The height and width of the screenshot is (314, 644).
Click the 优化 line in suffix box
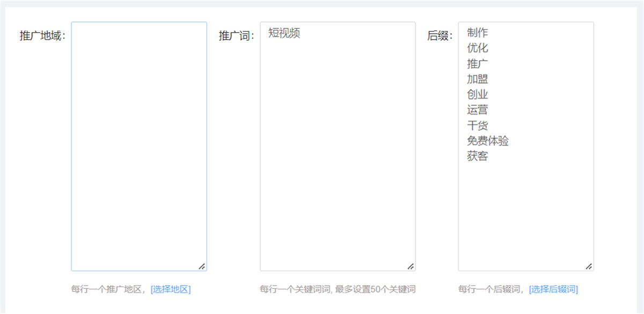pyautogui.click(x=478, y=48)
